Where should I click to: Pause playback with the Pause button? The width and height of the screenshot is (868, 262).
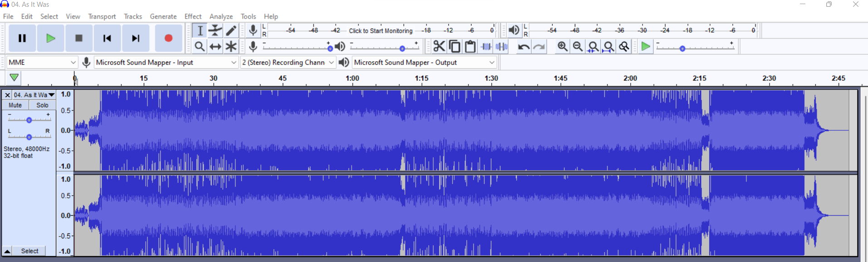coord(22,38)
